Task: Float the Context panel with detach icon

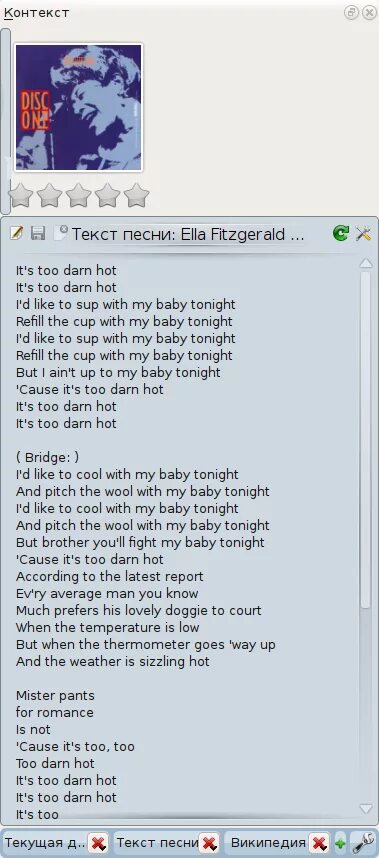Action: pyautogui.click(x=352, y=12)
